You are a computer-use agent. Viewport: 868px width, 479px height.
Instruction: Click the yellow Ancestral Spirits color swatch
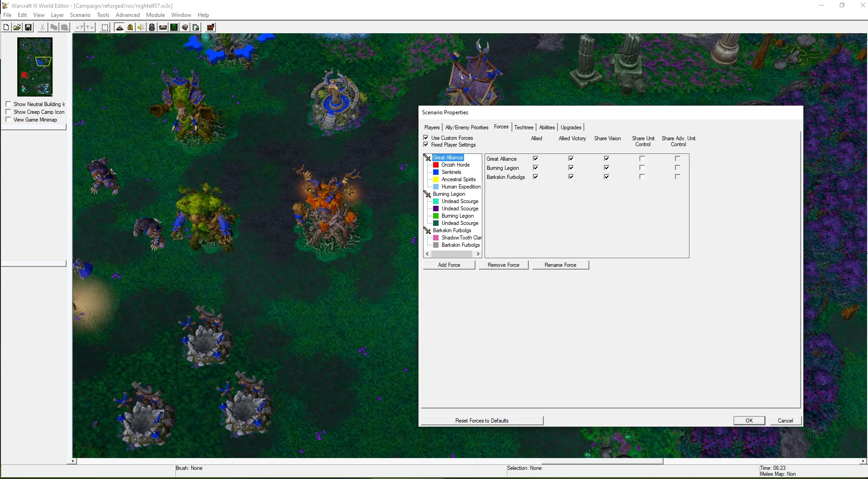click(436, 179)
